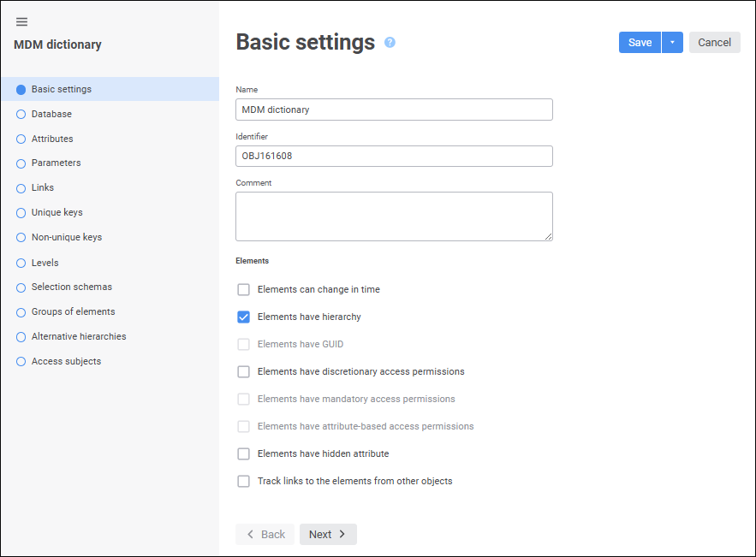756x557 pixels.
Task: Go to Next page with chevron button
Action: coord(328,534)
